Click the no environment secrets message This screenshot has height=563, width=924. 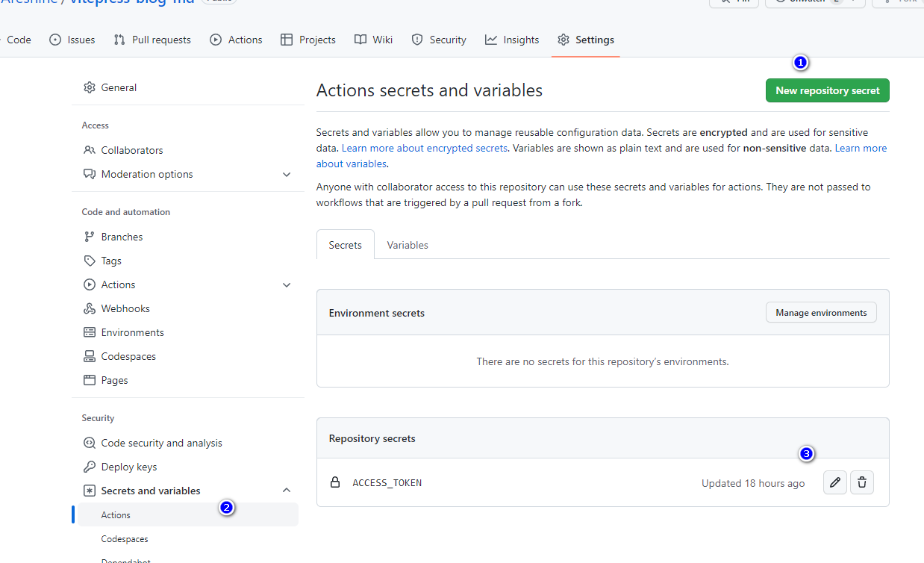point(602,361)
